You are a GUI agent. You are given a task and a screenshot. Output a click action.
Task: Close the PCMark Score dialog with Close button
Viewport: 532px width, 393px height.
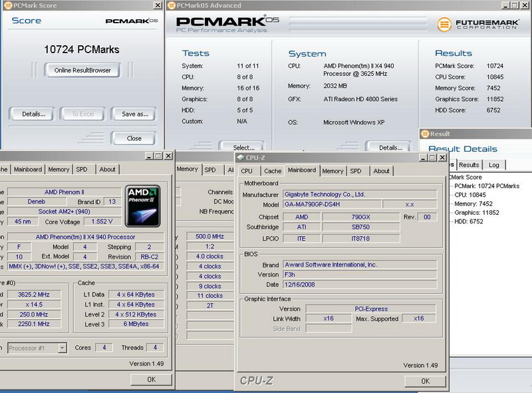tap(134, 138)
